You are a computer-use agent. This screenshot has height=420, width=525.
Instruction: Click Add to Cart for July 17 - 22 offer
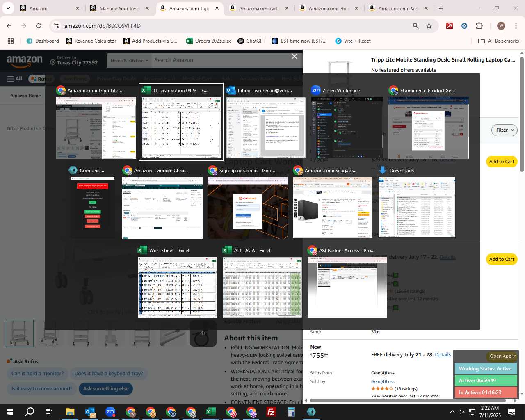click(x=501, y=259)
